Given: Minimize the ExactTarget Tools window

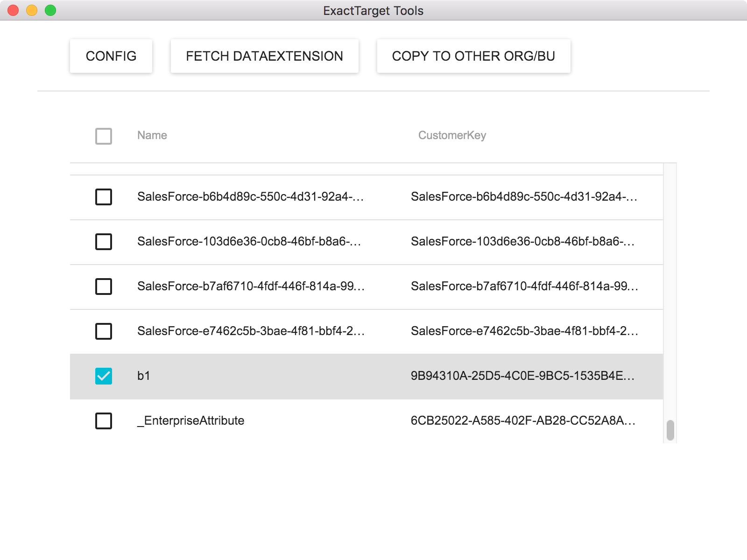Looking at the screenshot, I should [x=32, y=10].
